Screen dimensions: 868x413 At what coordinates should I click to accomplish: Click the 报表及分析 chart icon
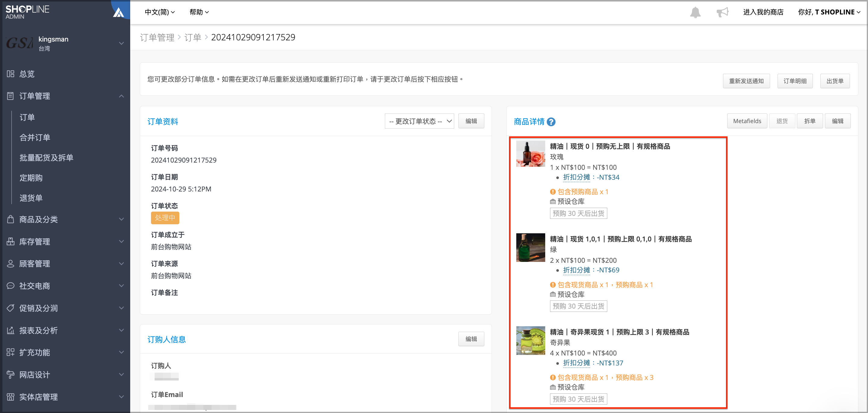[11, 330]
